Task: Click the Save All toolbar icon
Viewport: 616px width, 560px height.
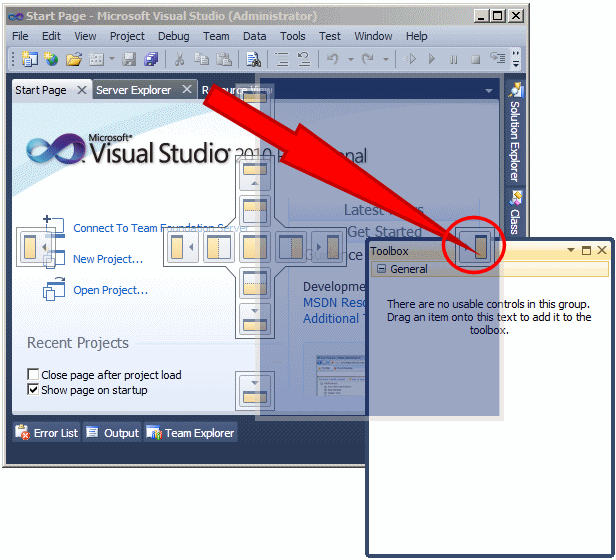Action: point(151,59)
